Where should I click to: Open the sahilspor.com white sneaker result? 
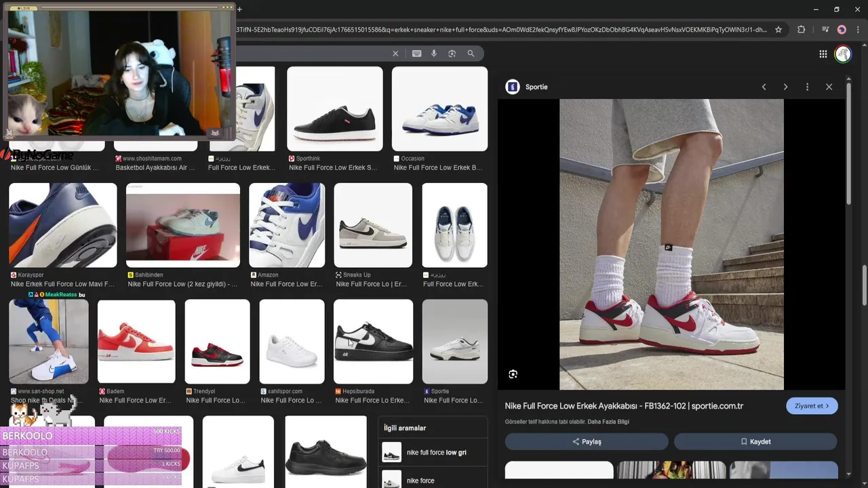coord(292,342)
